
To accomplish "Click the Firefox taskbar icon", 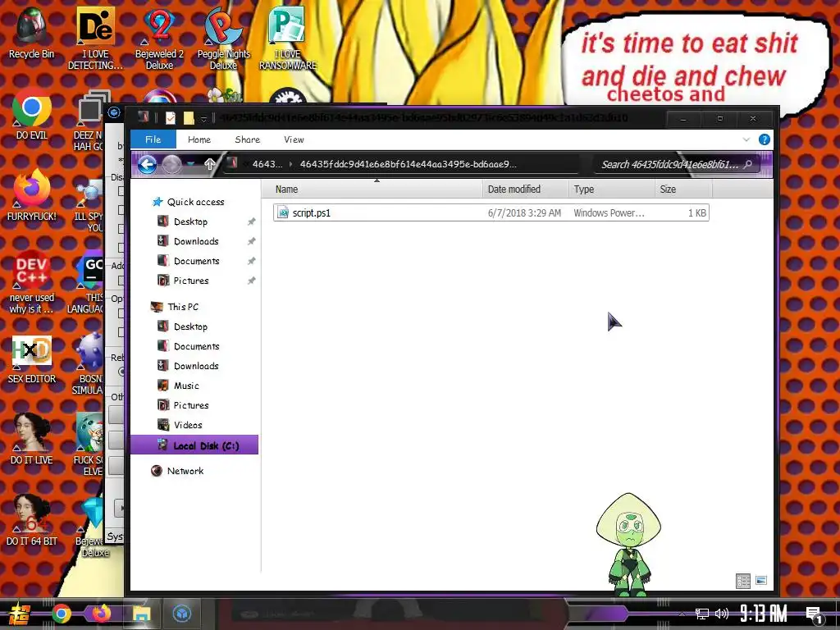I will pyautogui.click(x=101, y=613).
